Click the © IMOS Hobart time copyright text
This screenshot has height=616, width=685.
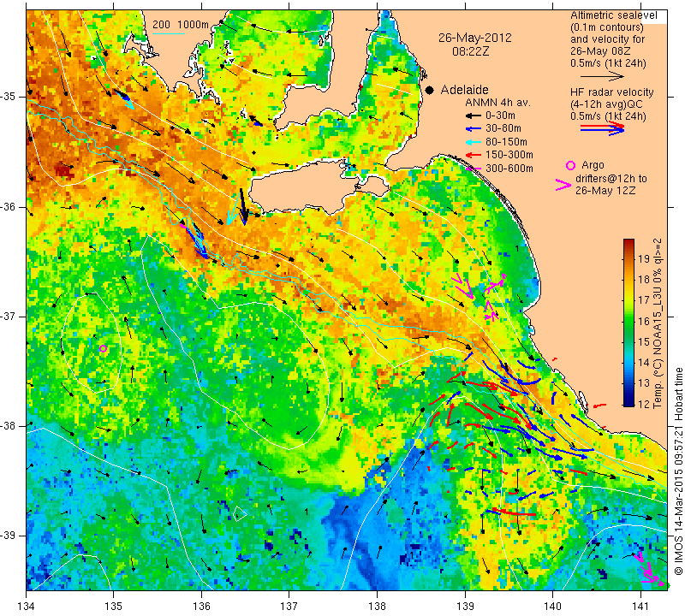click(679, 471)
